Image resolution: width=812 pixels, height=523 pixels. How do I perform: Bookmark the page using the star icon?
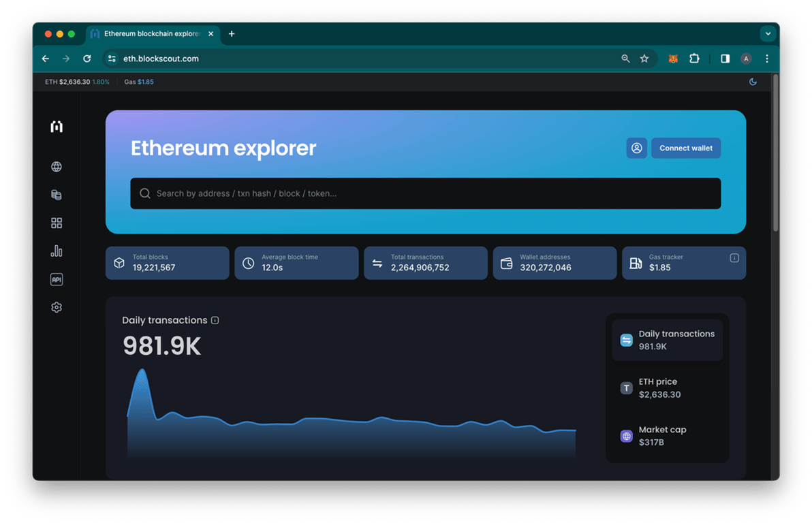pos(644,59)
